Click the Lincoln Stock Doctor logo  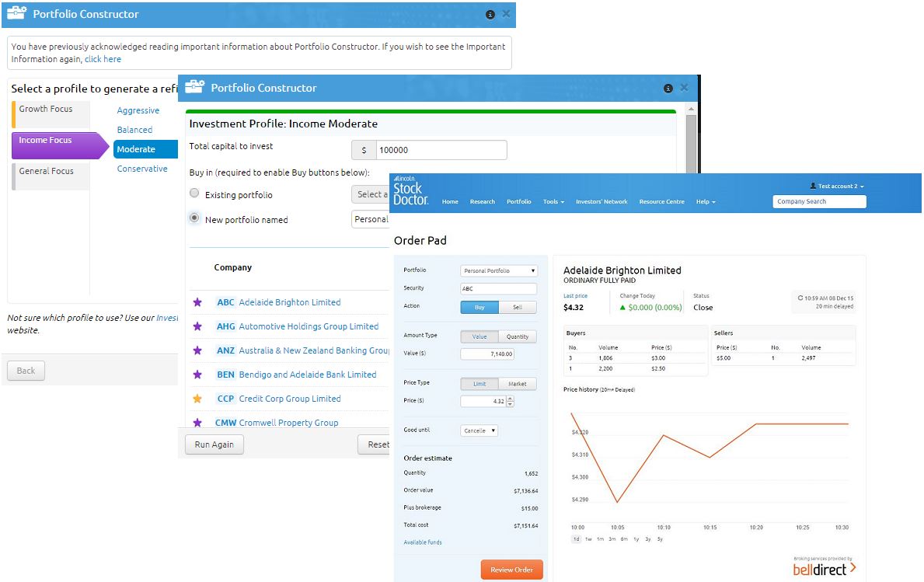tap(410, 190)
